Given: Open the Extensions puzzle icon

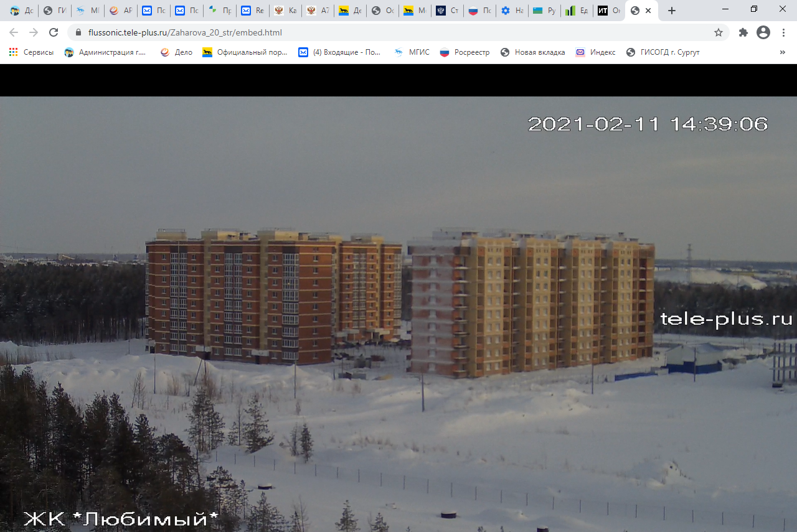Looking at the screenshot, I should (x=743, y=32).
